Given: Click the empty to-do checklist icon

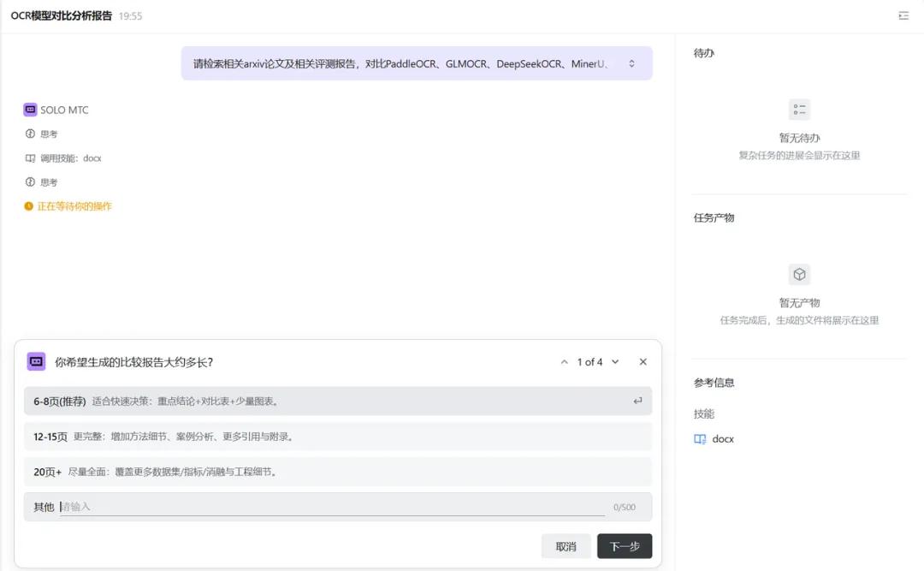Looking at the screenshot, I should click(799, 110).
